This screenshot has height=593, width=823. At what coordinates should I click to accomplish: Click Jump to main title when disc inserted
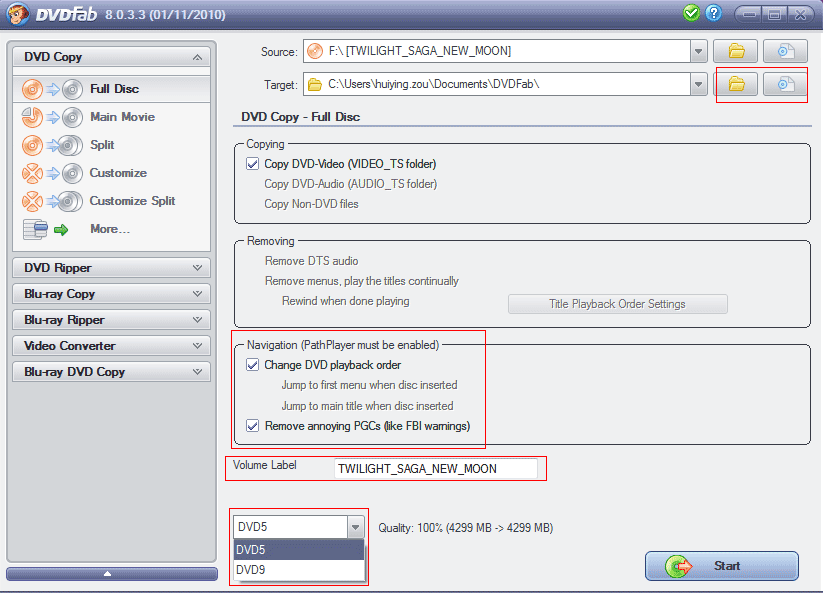click(x=367, y=406)
